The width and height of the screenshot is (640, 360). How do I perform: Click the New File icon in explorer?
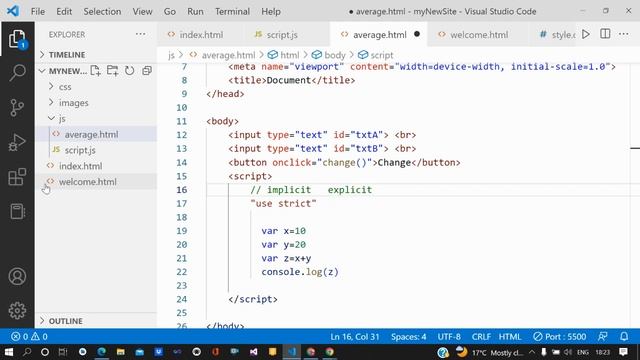point(96,71)
